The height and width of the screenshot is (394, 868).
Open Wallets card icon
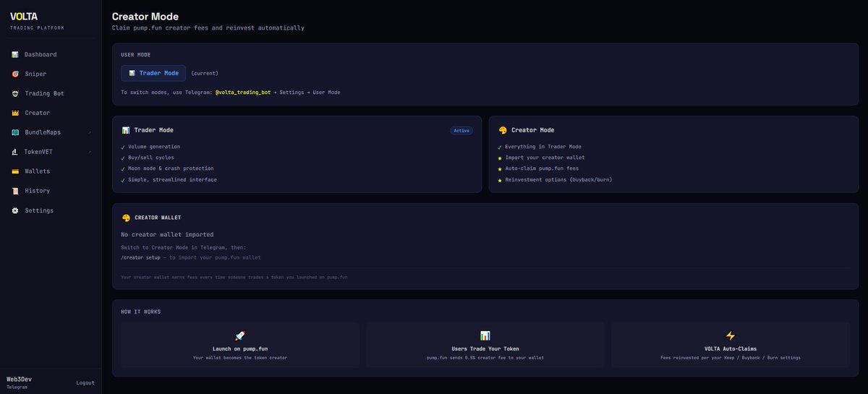pos(14,171)
